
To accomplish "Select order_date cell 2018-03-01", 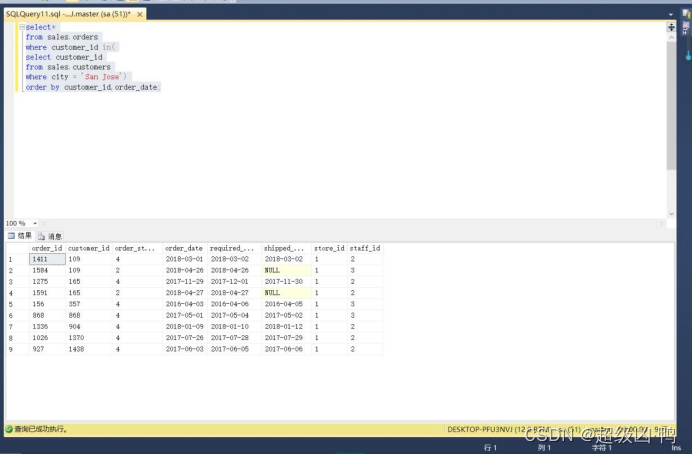I will coord(184,259).
